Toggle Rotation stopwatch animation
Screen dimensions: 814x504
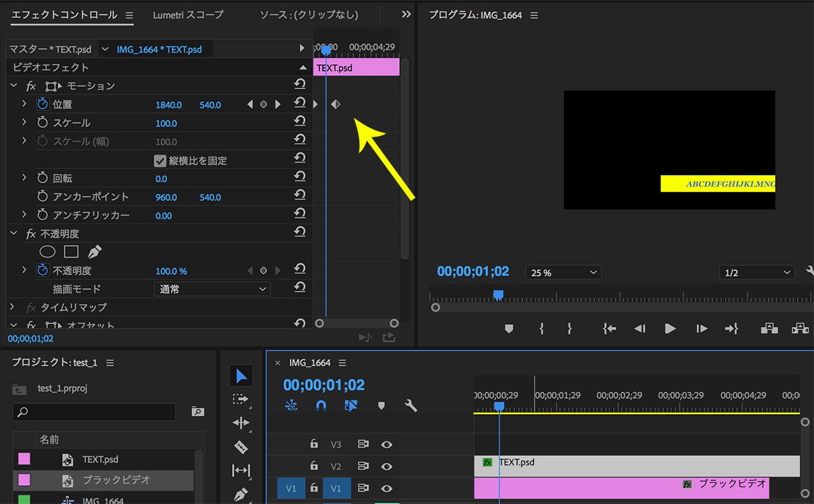pos(43,178)
